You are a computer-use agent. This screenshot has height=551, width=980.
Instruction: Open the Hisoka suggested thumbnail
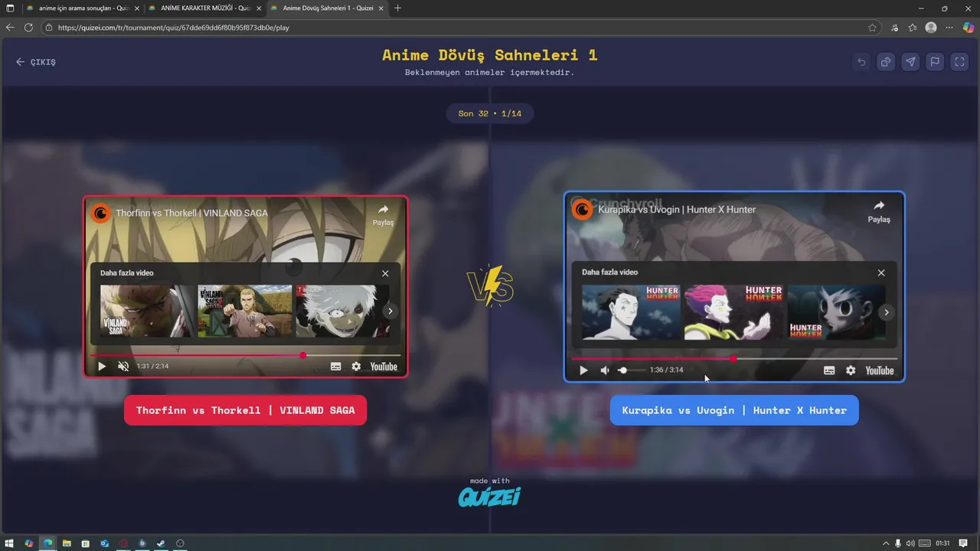[733, 312]
